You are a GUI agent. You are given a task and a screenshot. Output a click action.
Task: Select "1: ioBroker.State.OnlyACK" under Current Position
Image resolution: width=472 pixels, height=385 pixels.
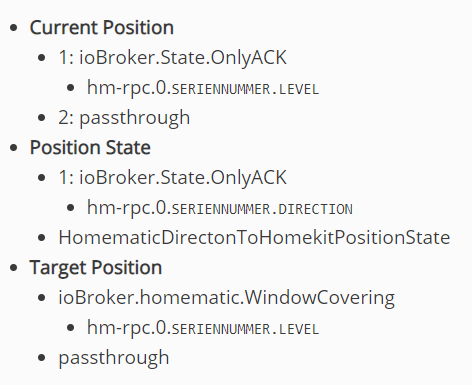coord(173,57)
